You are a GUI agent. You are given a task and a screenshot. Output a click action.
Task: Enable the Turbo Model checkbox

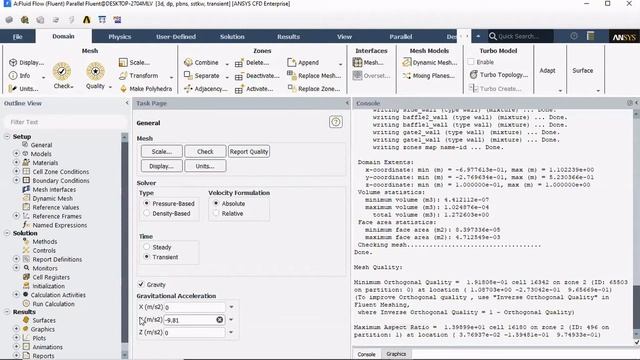[x=471, y=62]
